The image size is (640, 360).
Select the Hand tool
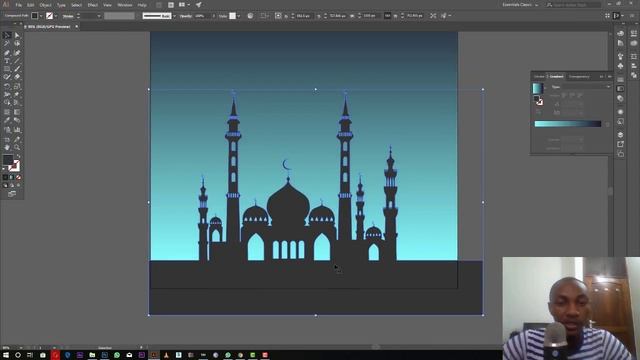[x=7, y=147]
